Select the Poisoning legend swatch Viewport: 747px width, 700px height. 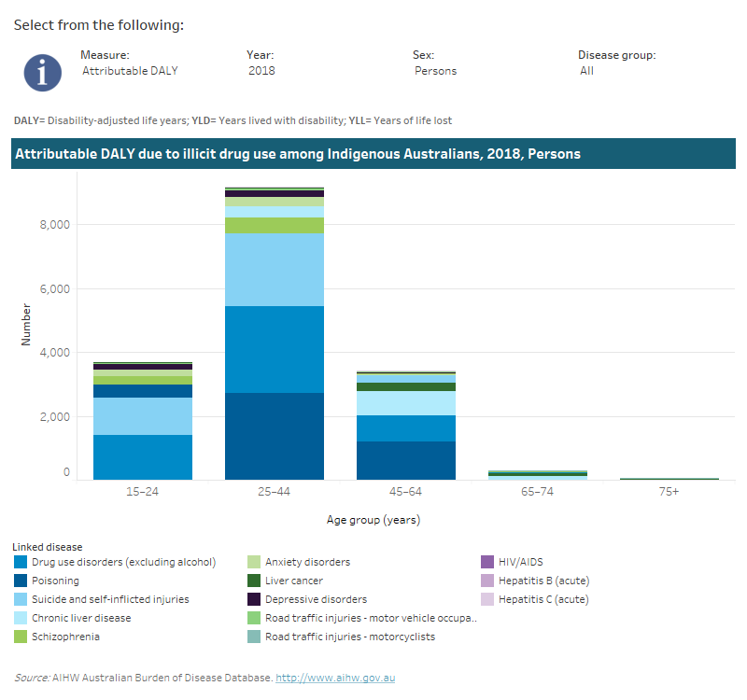[20, 581]
